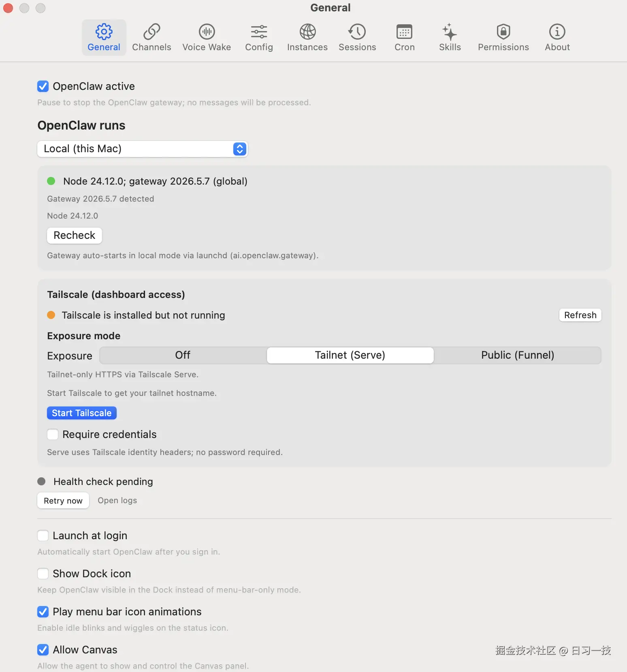Click the "Automatically start OpenClaw after you sign in" hint
The image size is (627, 672).
[x=129, y=552]
